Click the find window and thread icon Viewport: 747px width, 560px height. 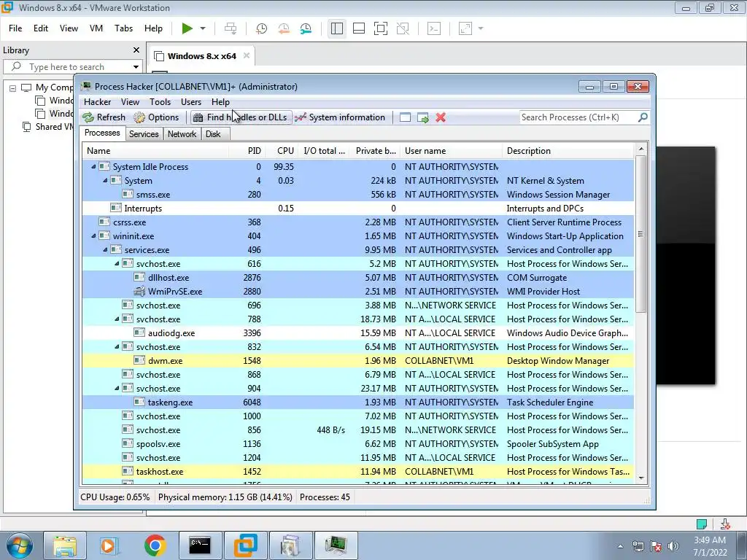(x=422, y=117)
